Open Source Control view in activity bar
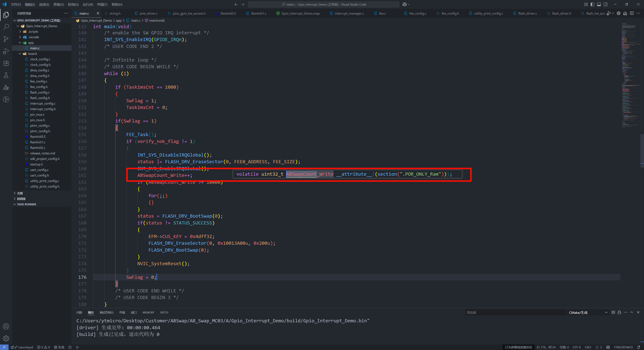 click(6, 39)
